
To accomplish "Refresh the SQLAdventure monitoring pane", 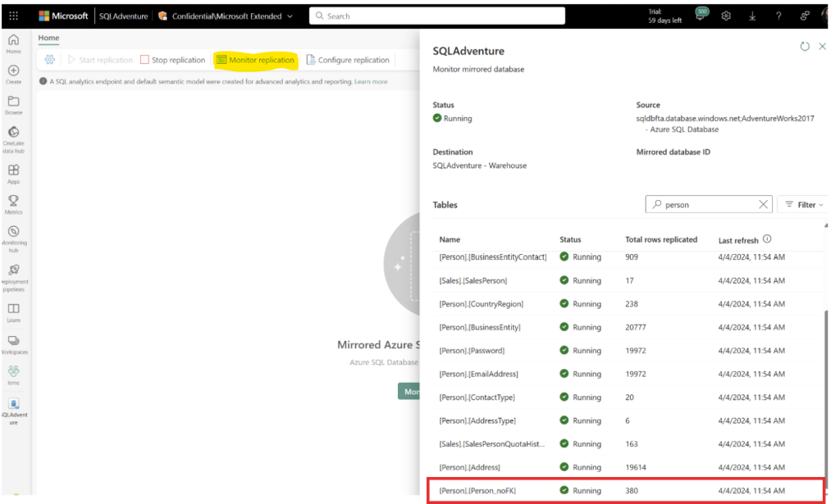I will point(805,47).
